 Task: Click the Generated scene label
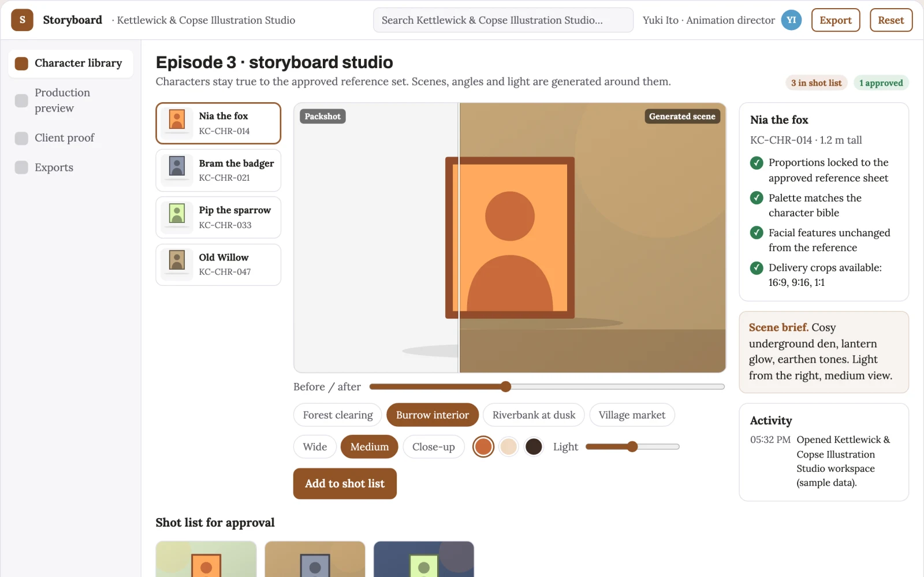(682, 116)
